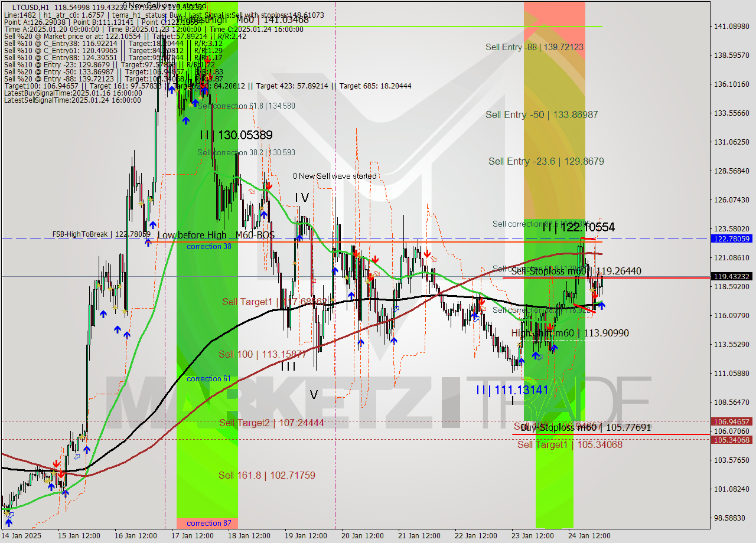This screenshot has height=543, width=756.
Task: Click the blue 'I I | 111.13141' label
Action: [x=512, y=390]
